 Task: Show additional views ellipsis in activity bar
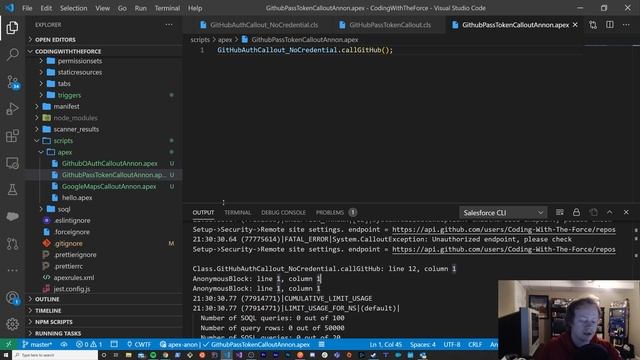(12, 270)
